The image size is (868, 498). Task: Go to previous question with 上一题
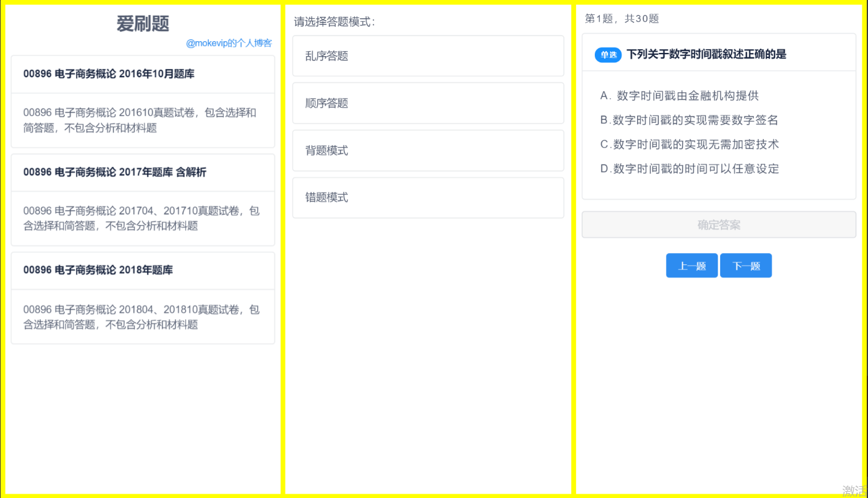(692, 266)
